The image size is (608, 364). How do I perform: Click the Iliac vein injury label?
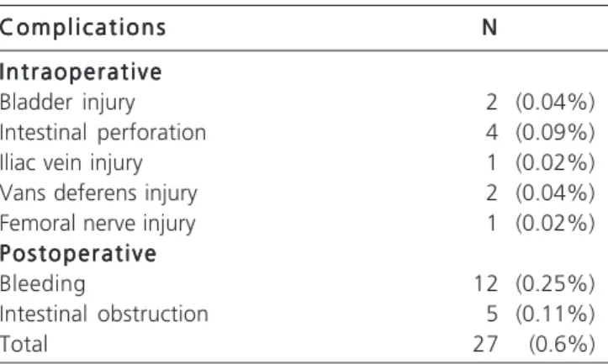[71, 163]
